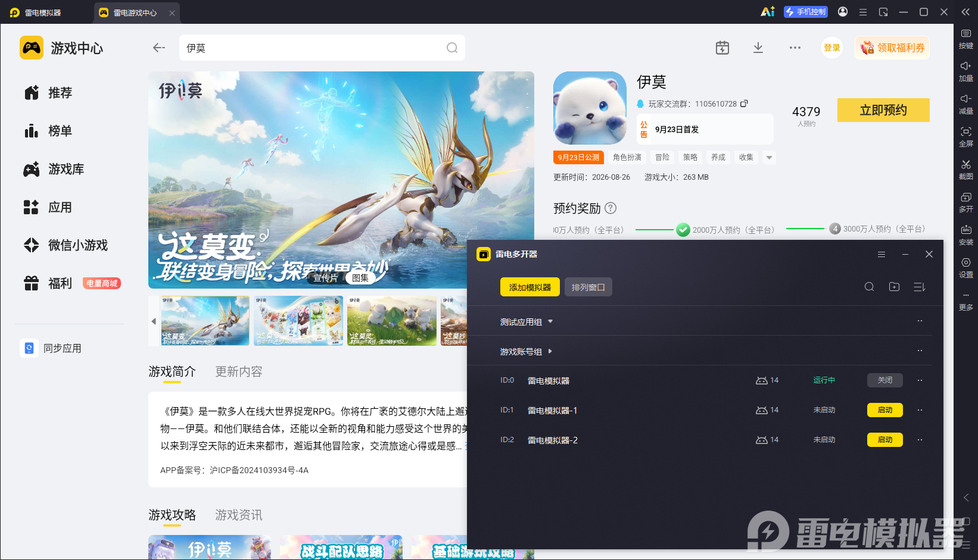
Task: Toggle the 宣传片 media switch on banner
Action: [x=325, y=278]
